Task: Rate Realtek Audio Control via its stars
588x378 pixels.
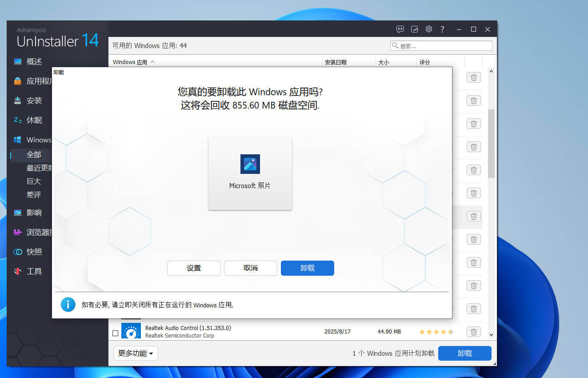Action: (x=436, y=332)
